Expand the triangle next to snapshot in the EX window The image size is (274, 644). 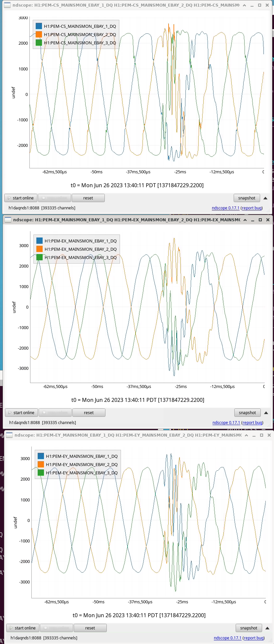click(266, 412)
